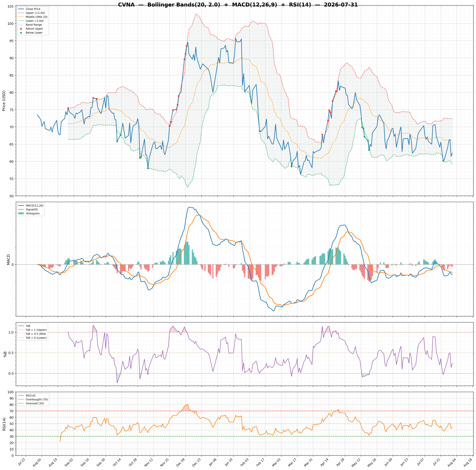Click the "1.0" tick on the %B axis
Viewport: 476px width, 470px height.
[11, 332]
